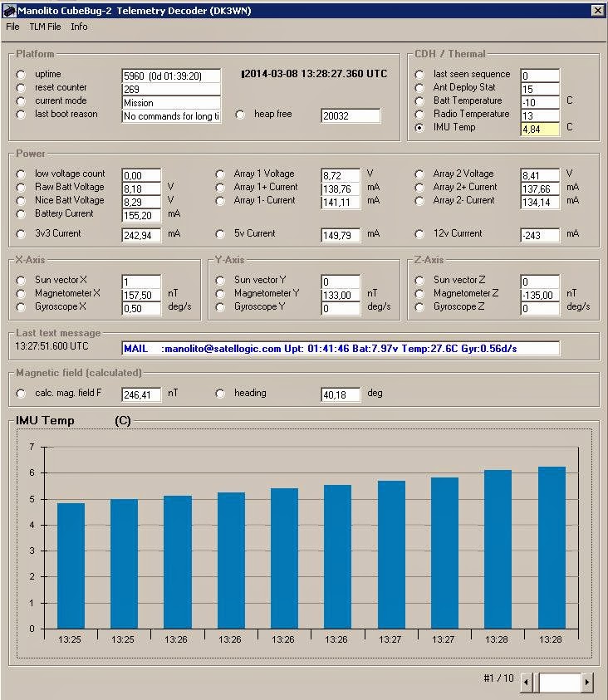Select Gyroscope X radio button
The width and height of the screenshot is (608, 700).
[x=21, y=307]
